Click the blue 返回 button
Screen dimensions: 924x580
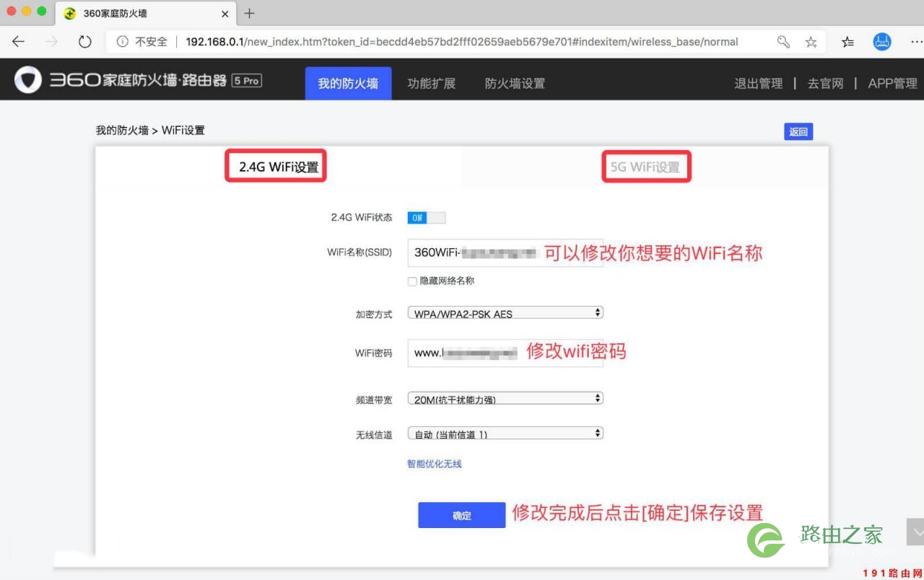(798, 131)
